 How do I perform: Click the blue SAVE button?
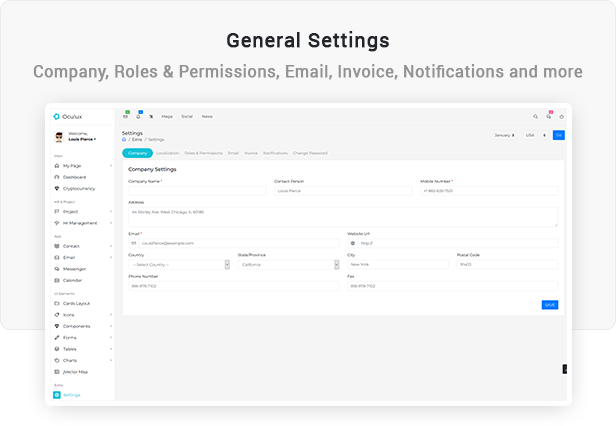550,305
